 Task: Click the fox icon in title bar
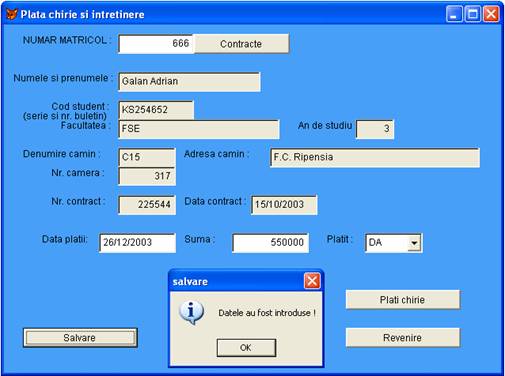12,14
